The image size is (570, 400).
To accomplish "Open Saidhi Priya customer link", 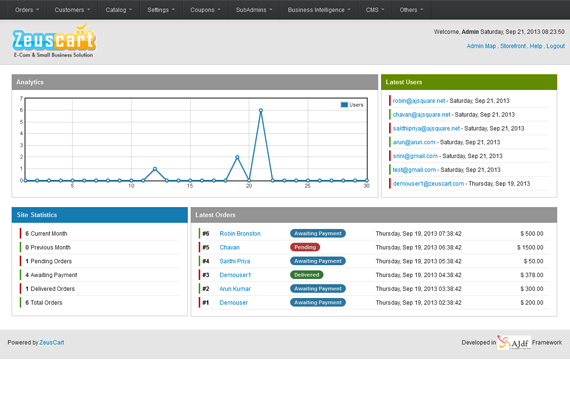I will [x=234, y=261].
